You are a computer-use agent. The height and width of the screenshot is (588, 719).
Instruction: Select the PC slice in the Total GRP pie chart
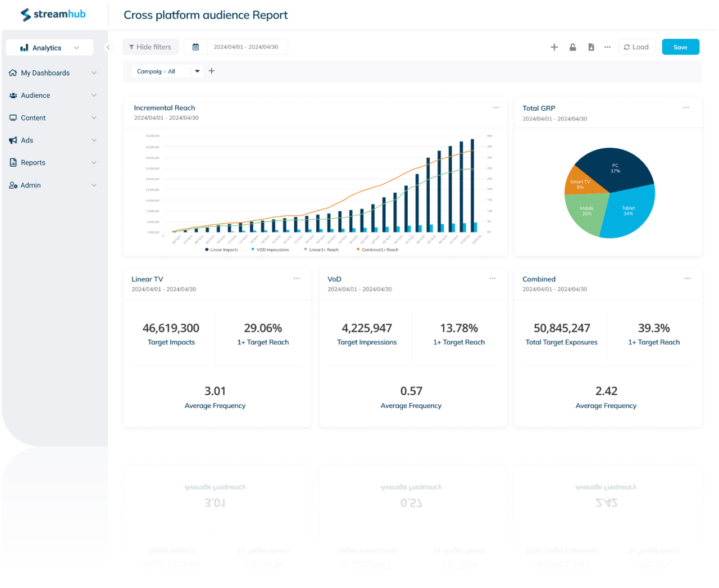(616, 167)
